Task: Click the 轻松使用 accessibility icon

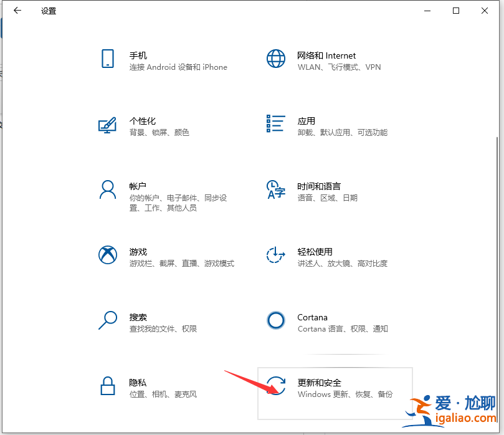Action: point(276,256)
